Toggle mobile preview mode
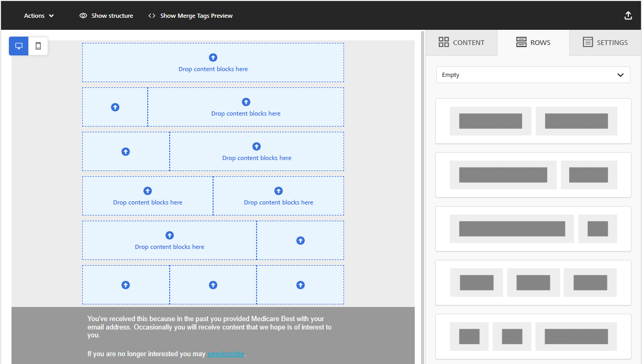This screenshot has width=642, height=364. pyautogui.click(x=37, y=46)
